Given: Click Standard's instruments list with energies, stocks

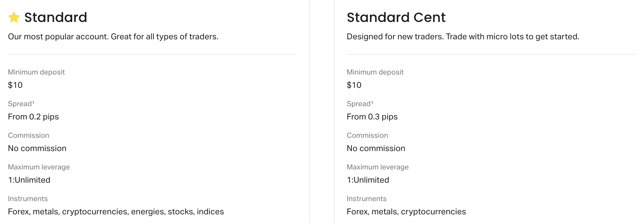Looking at the screenshot, I should click(x=116, y=212).
